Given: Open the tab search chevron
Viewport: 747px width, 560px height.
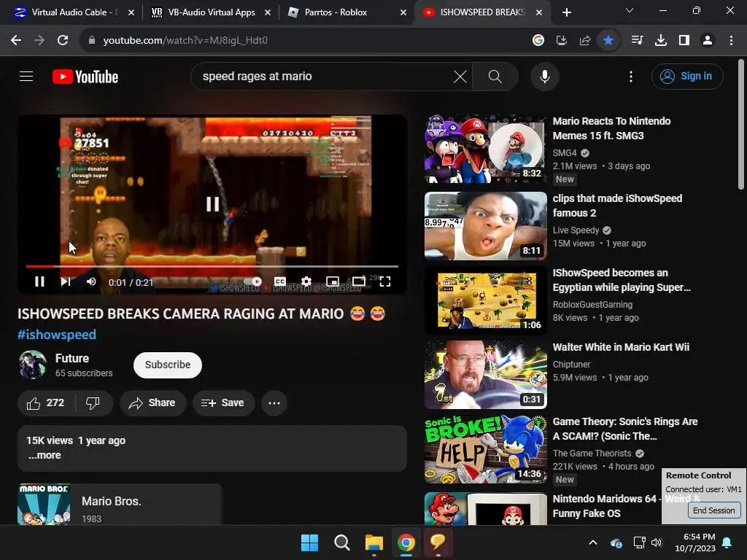Looking at the screenshot, I should pos(630,10).
